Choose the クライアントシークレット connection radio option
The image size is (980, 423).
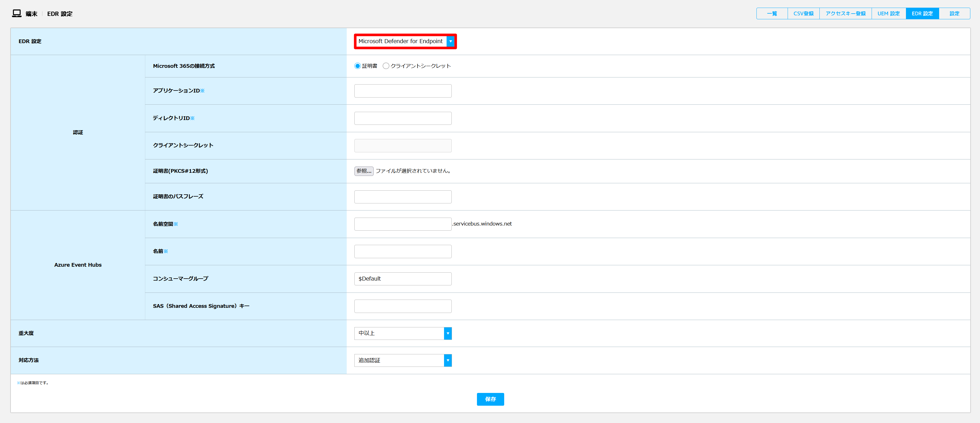pyautogui.click(x=386, y=66)
